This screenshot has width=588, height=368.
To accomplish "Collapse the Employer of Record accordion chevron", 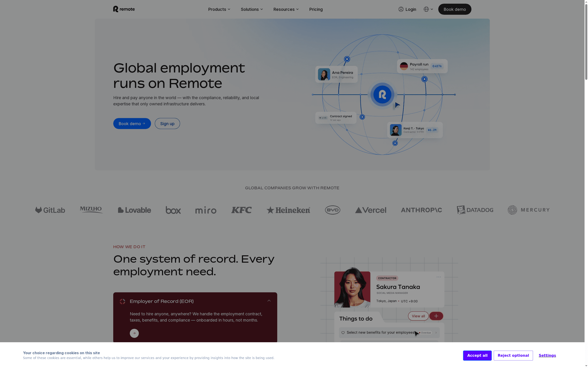I will point(269,301).
